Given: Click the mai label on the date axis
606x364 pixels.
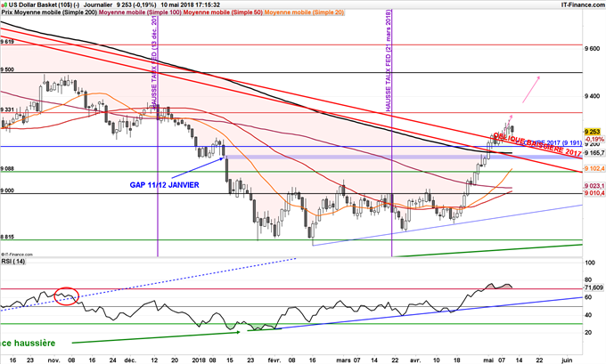Looking at the screenshot, I should [x=489, y=360].
